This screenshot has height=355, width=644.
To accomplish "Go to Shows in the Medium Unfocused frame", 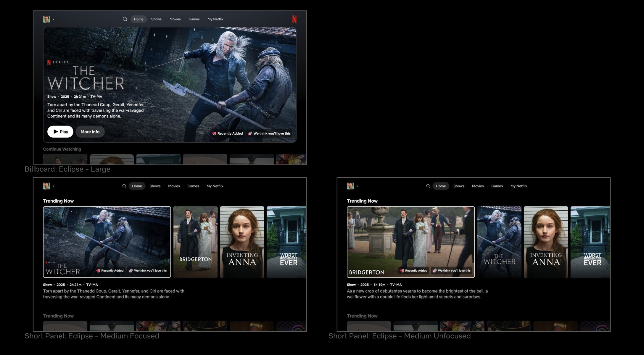I will [459, 186].
